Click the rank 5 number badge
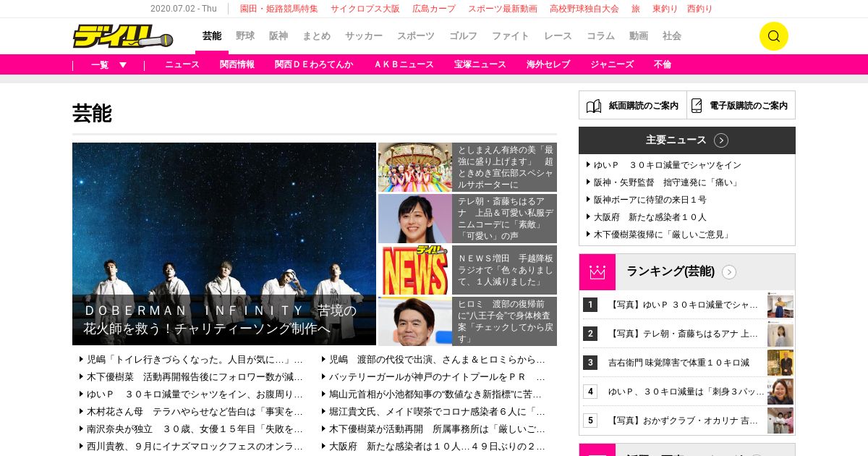This screenshot has width=868, height=456. point(590,421)
